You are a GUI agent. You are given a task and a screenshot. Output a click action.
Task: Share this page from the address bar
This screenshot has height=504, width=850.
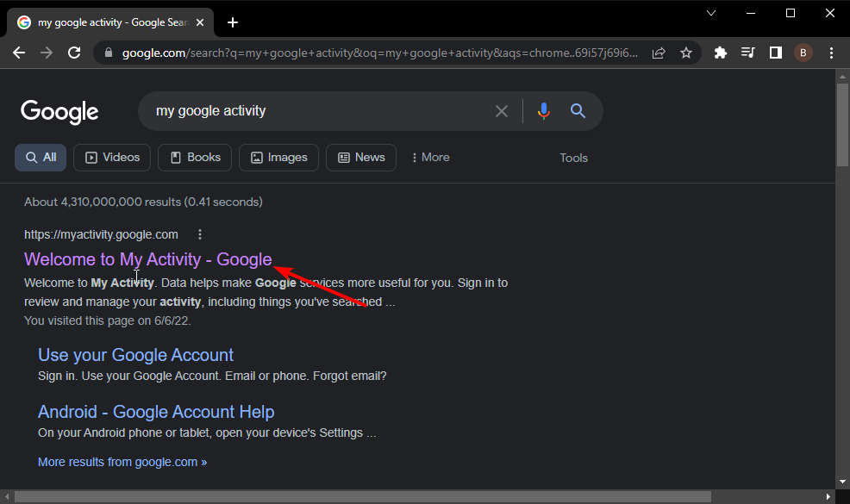pyautogui.click(x=659, y=53)
